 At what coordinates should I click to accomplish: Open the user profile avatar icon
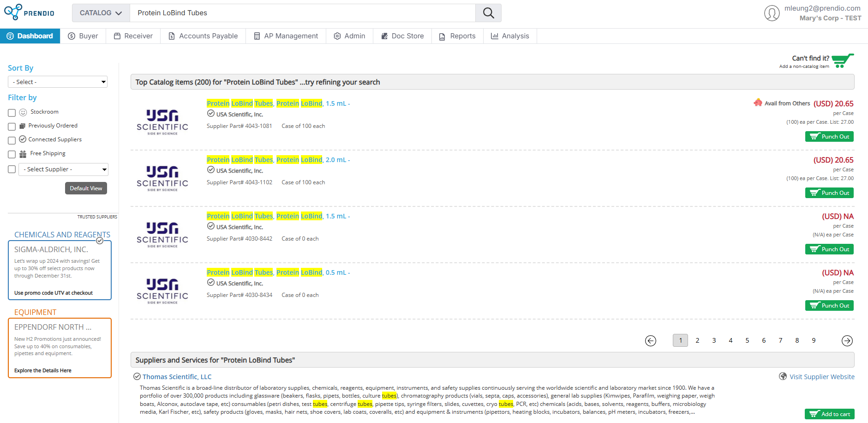(x=772, y=13)
